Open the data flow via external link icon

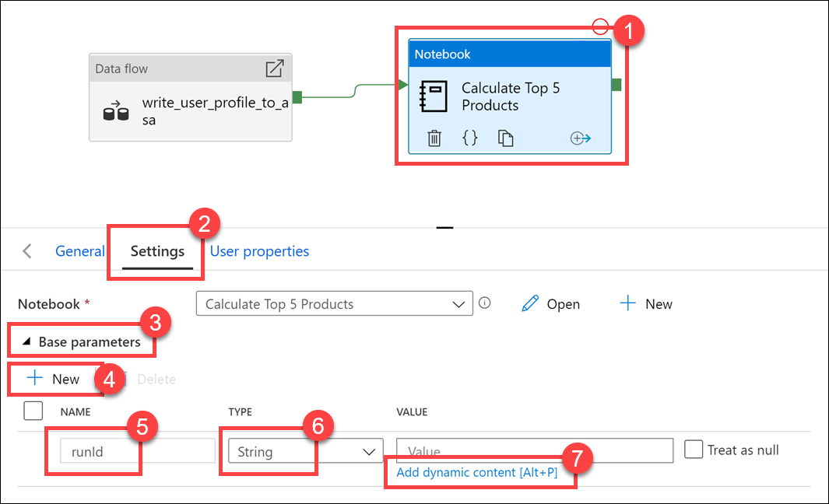(x=275, y=68)
